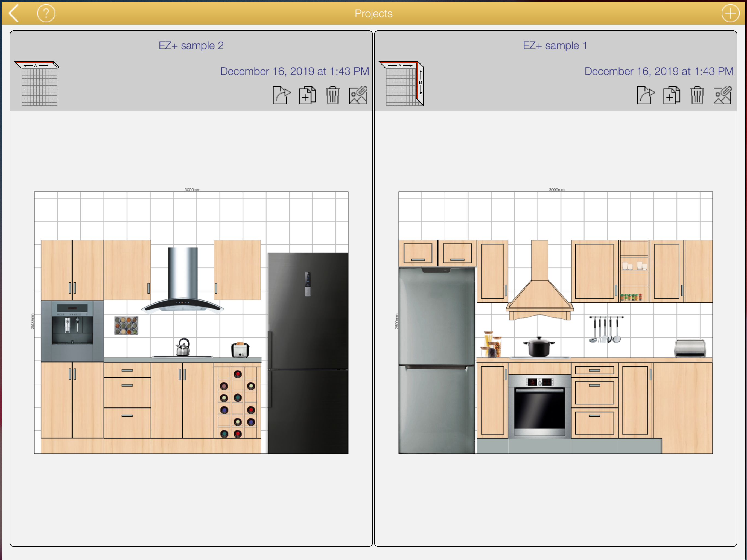Viewport: 747px width, 560px height.
Task: Click the Projects header title
Action: tap(373, 13)
